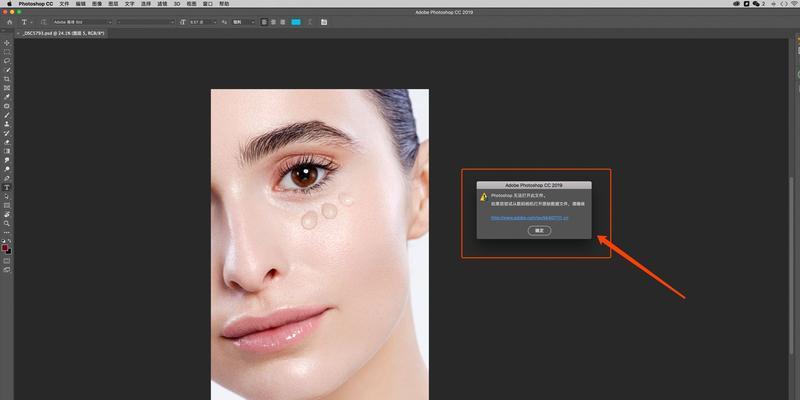Toggle Quick Mask mode

pos(7,261)
